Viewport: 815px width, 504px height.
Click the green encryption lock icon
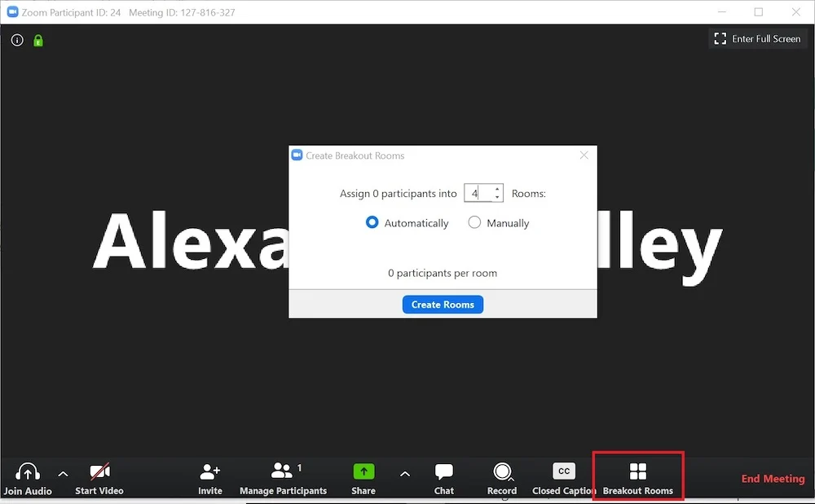point(38,41)
